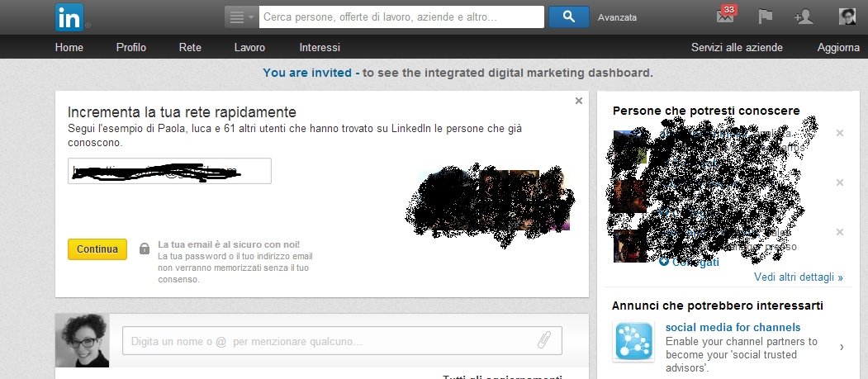
Task: Click the add connections icon
Action: click(x=804, y=17)
